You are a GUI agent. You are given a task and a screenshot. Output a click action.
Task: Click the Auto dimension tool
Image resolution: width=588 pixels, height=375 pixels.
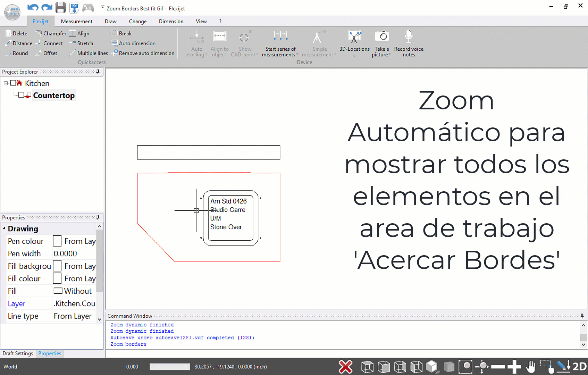[133, 43]
